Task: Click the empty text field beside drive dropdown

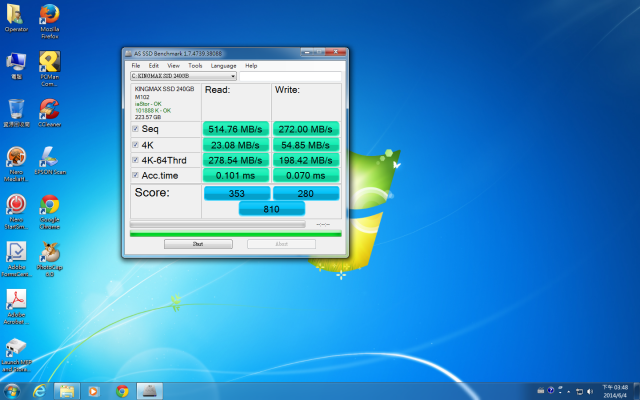Action: [x=290, y=76]
